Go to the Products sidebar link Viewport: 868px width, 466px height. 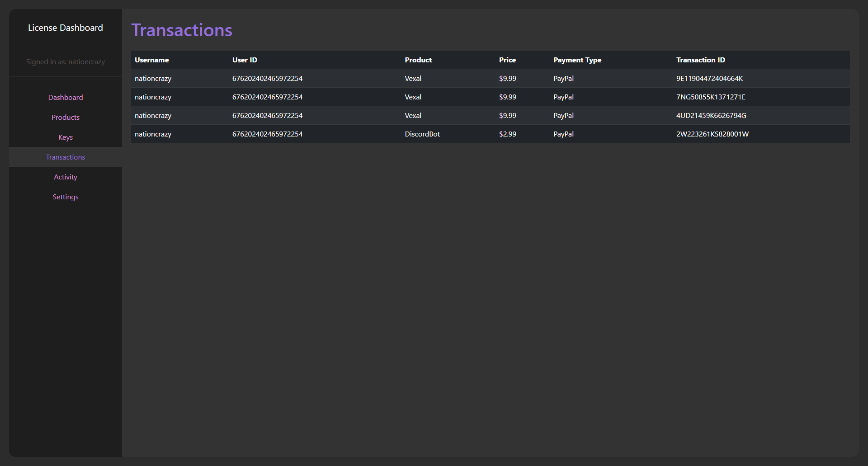66,118
